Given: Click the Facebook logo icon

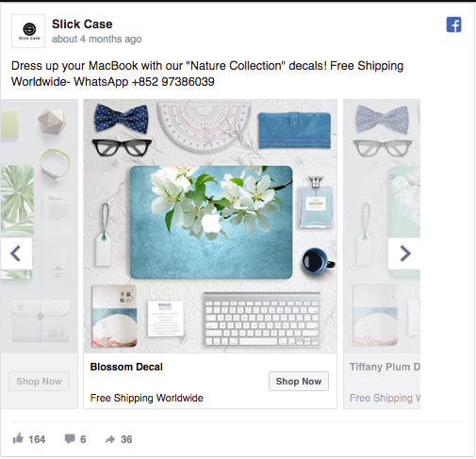Looking at the screenshot, I should [x=453, y=25].
